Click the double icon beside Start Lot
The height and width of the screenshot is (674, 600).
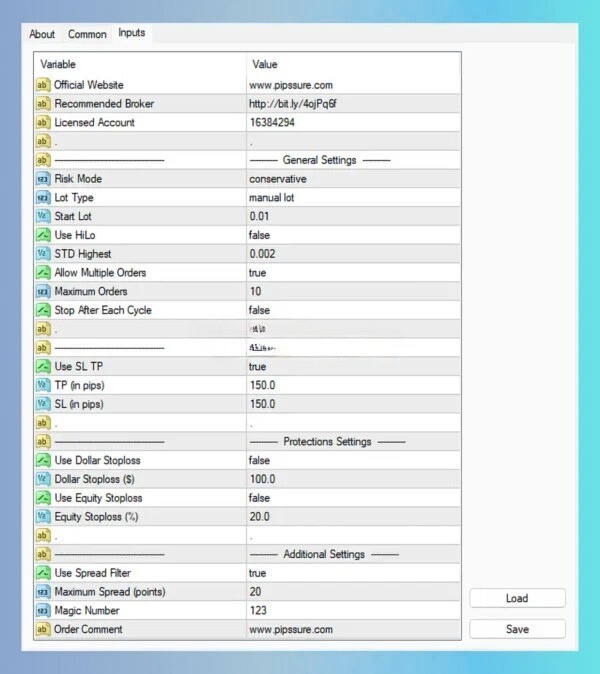[43, 216]
